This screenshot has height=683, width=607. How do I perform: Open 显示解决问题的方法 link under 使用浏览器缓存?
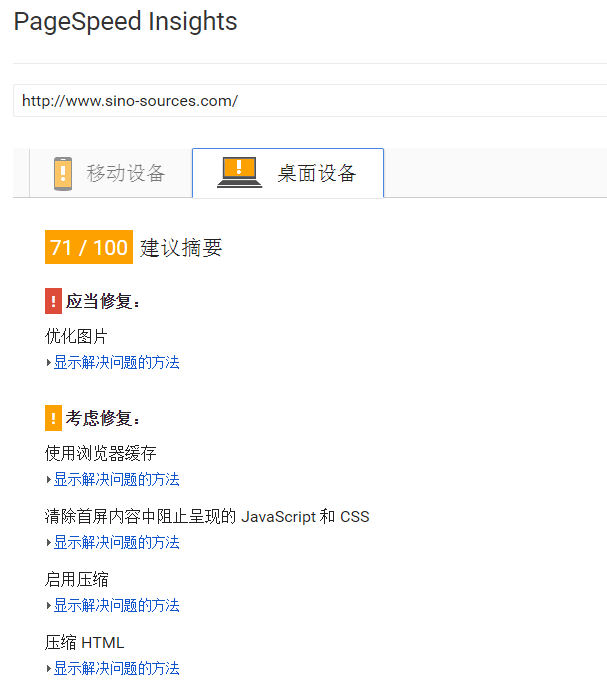(116, 480)
